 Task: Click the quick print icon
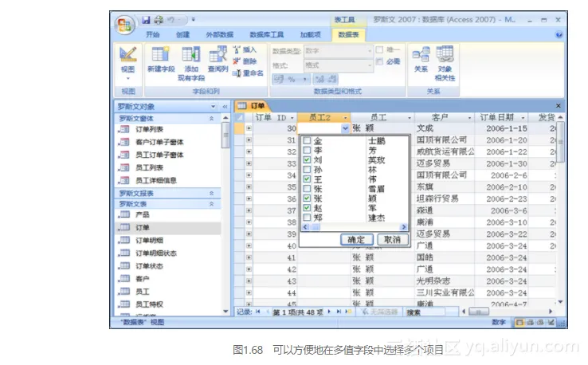click(159, 19)
